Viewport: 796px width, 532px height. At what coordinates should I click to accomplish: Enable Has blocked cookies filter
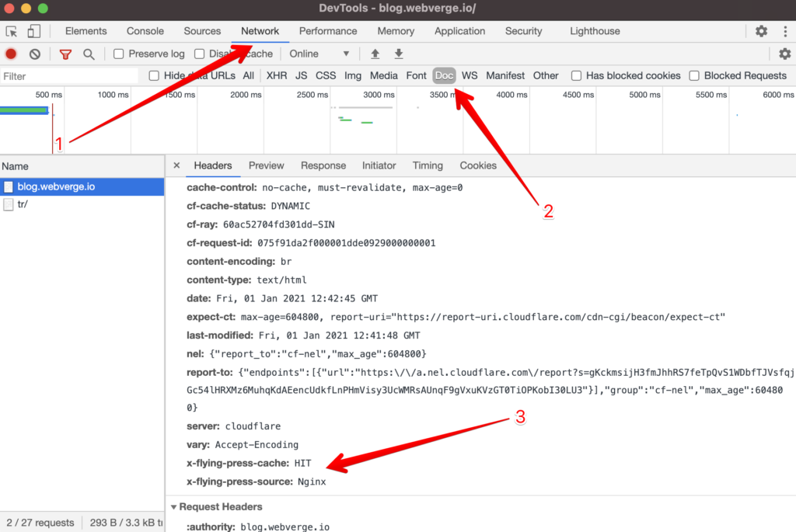[x=576, y=75]
